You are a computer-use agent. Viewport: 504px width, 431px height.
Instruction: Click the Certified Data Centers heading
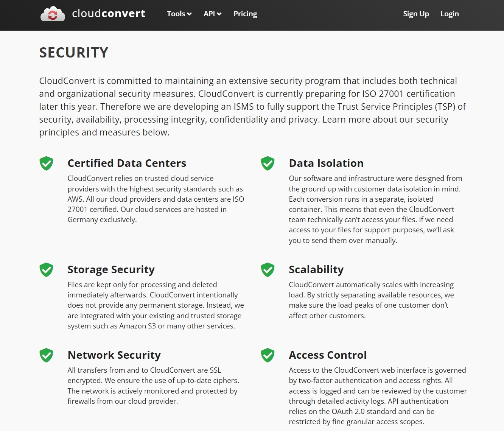pyautogui.click(x=127, y=163)
